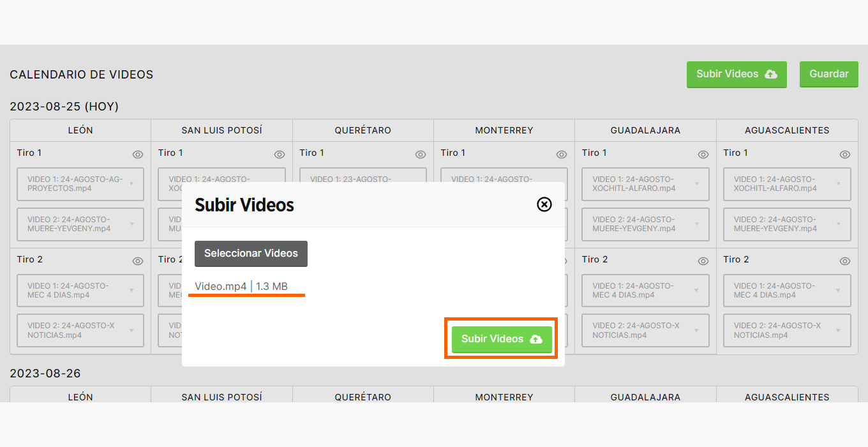This screenshot has height=447, width=868.
Task: Toggle eye icon for León Tiro 1
Action: (137, 155)
